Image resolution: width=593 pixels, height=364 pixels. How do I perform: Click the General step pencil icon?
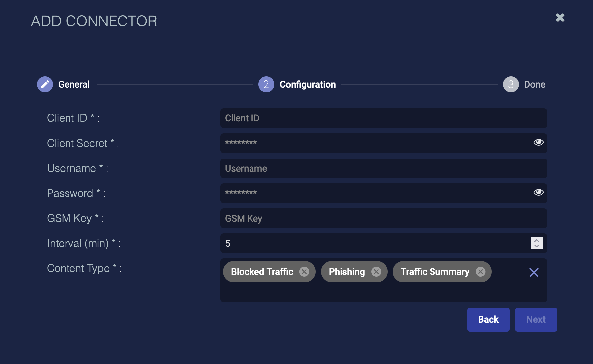(x=45, y=84)
